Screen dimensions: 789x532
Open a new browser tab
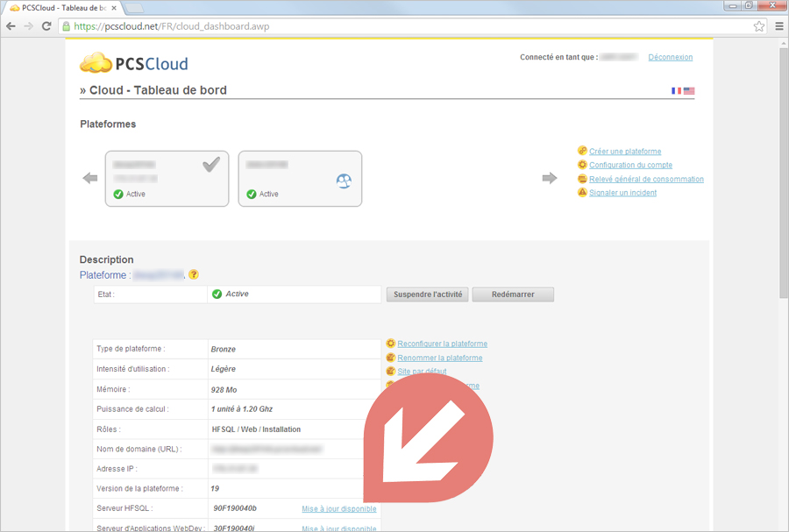(x=134, y=8)
